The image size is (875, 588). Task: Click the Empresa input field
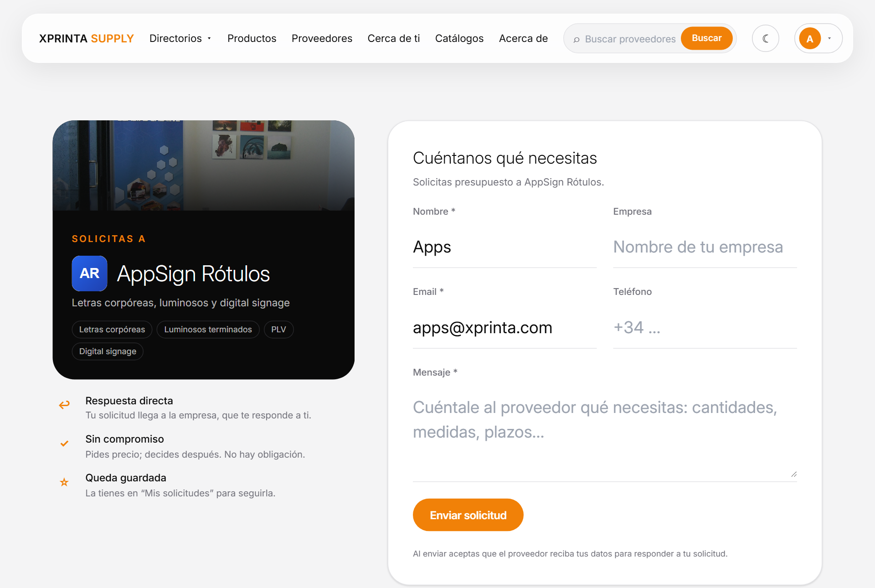click(x=705, y=247)
